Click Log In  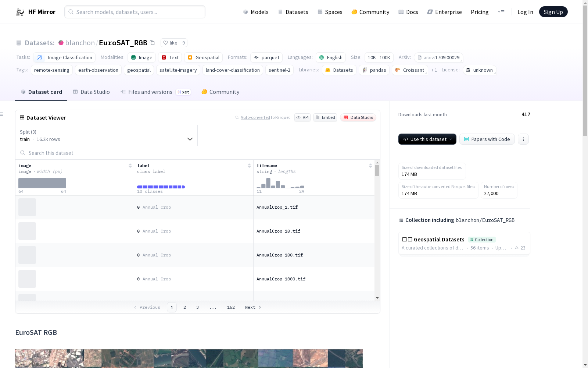(x=525, y=12)
